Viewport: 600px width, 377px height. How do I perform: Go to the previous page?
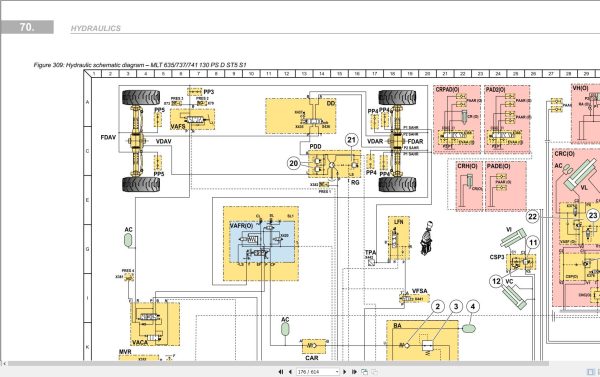[290, 372]
